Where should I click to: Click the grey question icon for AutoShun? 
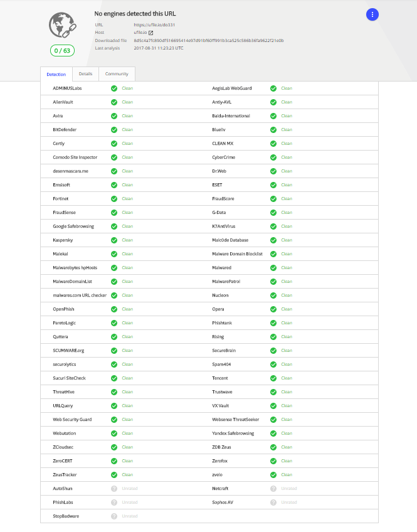pos(114,489)
